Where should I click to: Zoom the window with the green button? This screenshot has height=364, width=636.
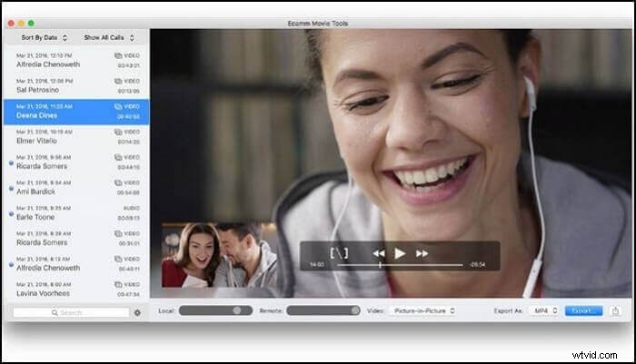[x=31, y=24]
